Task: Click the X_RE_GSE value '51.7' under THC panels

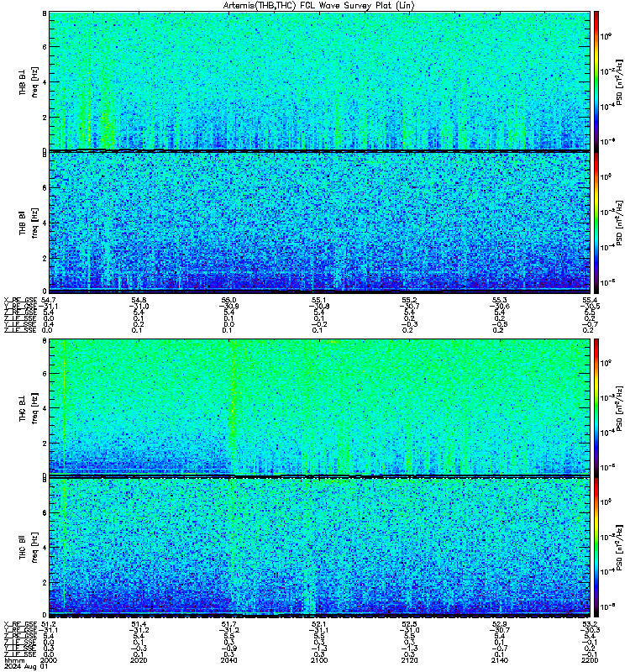Action: [228, 624]
